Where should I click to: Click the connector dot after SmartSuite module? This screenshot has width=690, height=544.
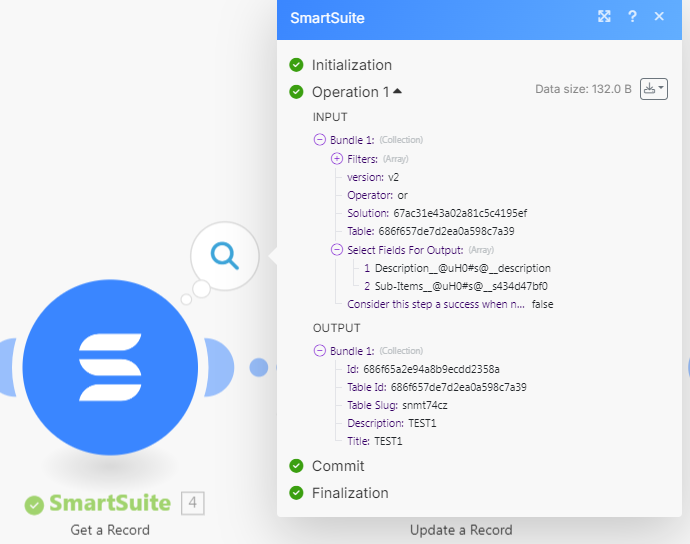pos(259,368)
